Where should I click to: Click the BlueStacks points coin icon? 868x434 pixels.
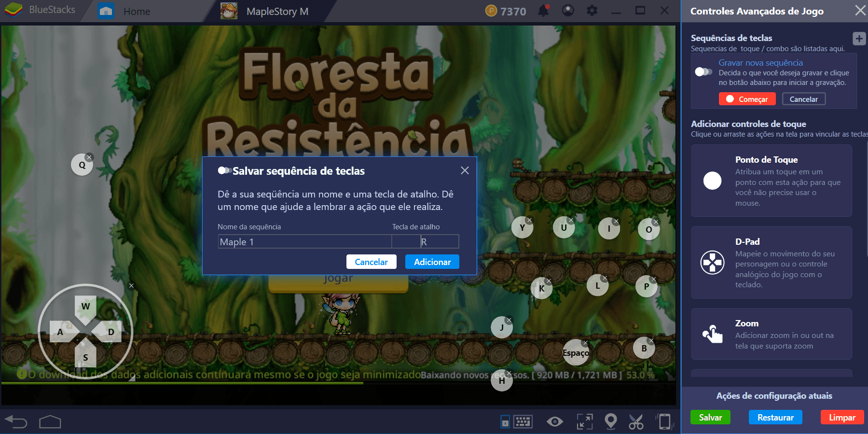pyautogui.click(x=491, y=11)
